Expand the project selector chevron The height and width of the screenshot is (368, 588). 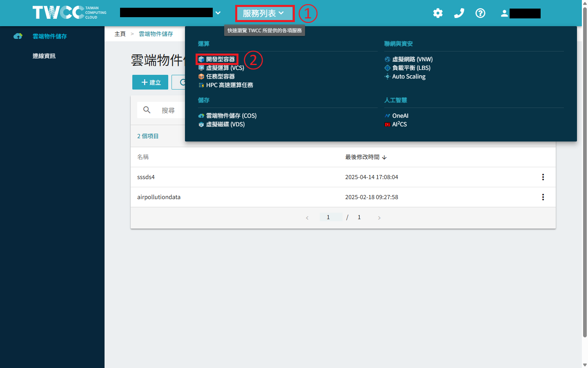218,13
